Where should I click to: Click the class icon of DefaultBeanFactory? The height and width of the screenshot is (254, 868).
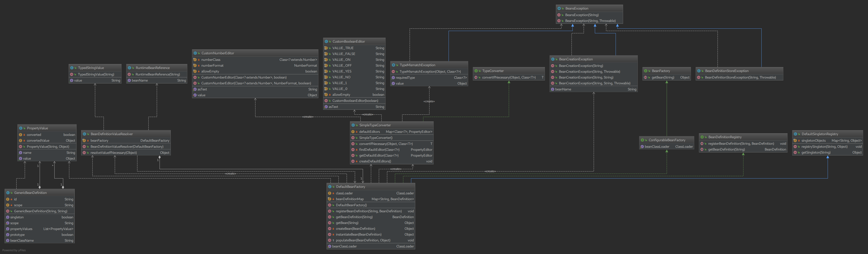point(330,187)
